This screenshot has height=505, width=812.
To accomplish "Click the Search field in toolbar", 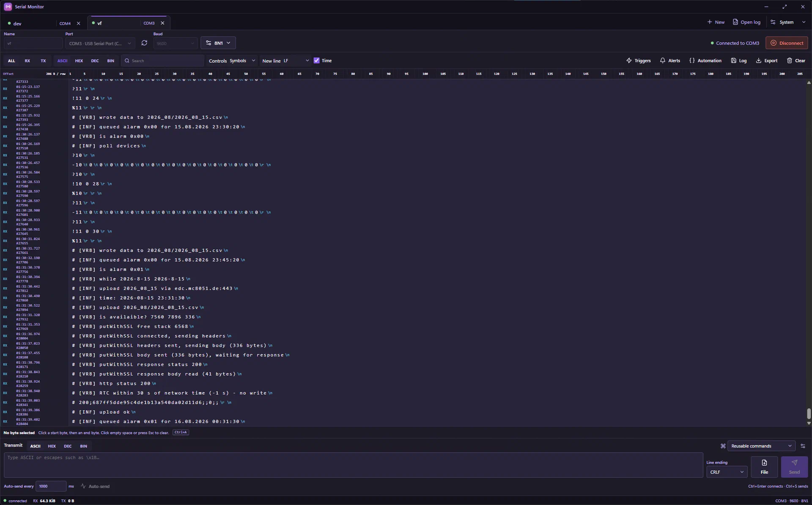I will 163,61.
